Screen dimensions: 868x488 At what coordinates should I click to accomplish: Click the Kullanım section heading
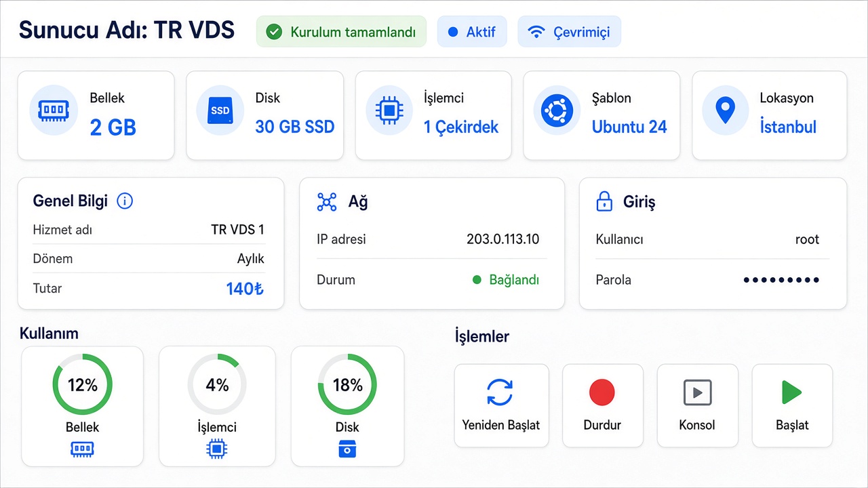(x=49, y=333)
